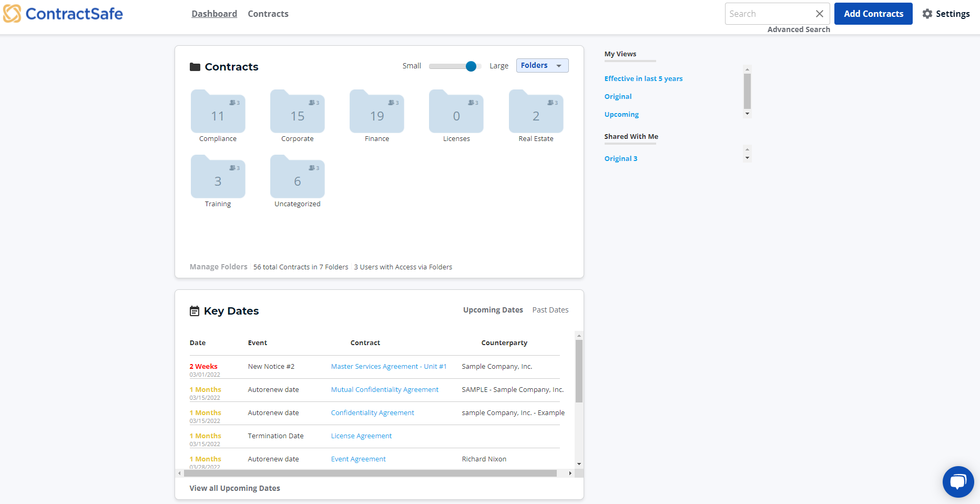Click the calendar icon beside Key Dates

[x=195, y=310]
